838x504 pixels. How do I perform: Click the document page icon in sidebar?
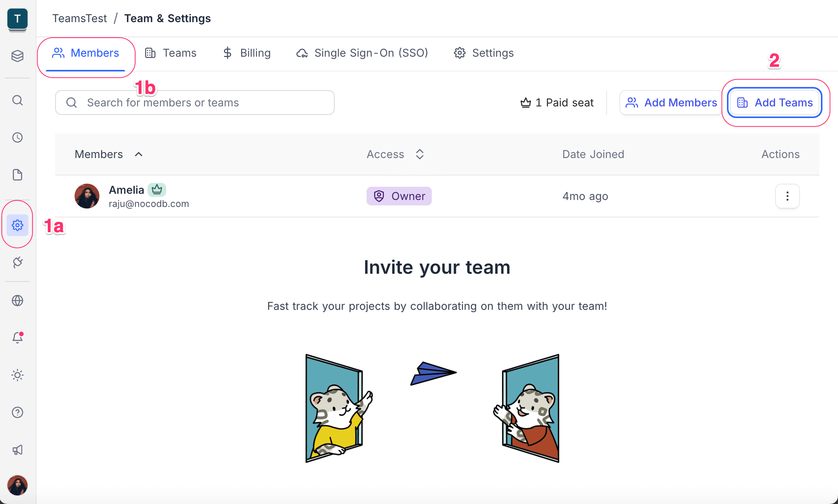[17, 175]
